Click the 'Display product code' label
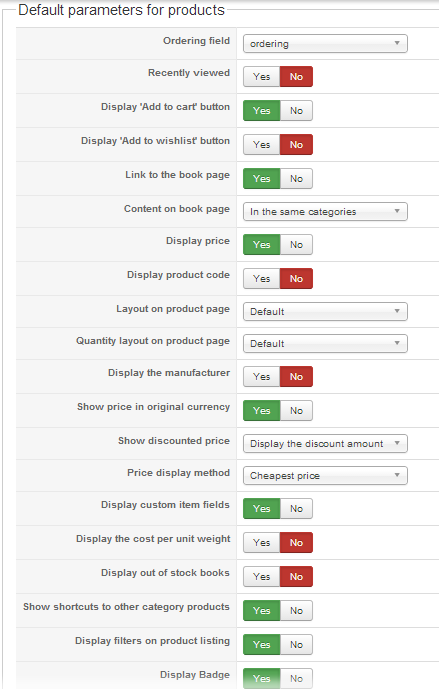Viewport: 439px width, 689px height. [178, 275]
